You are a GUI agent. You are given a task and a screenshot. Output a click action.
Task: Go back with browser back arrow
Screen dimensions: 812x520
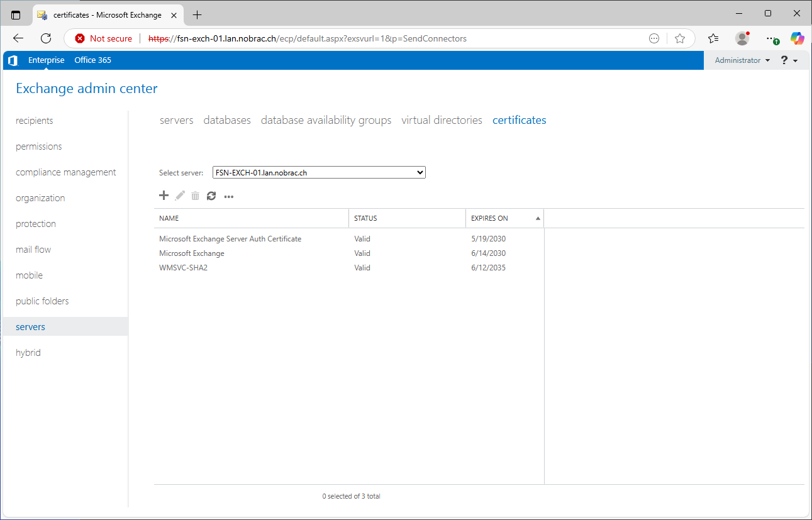18,38
